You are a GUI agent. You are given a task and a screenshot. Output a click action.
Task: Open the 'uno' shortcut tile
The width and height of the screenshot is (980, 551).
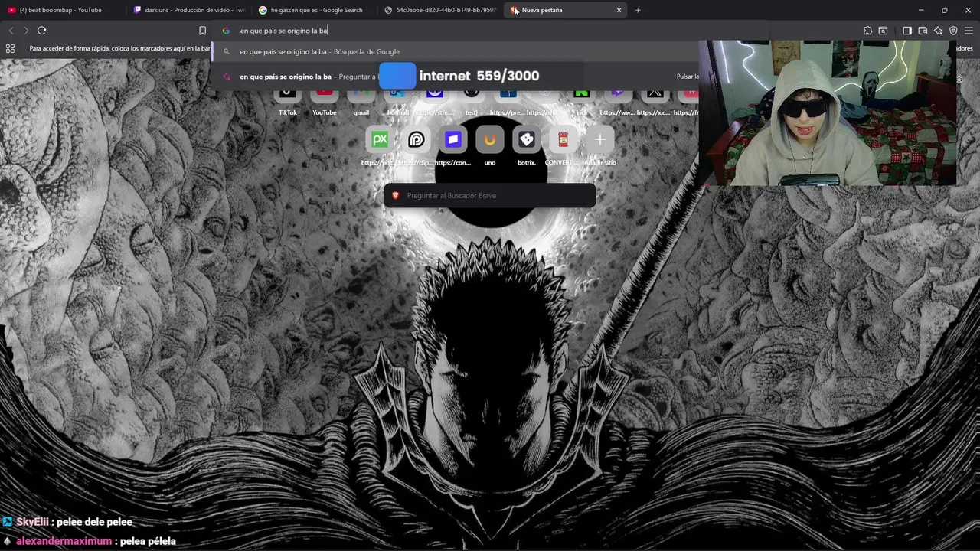click(490, 145)
